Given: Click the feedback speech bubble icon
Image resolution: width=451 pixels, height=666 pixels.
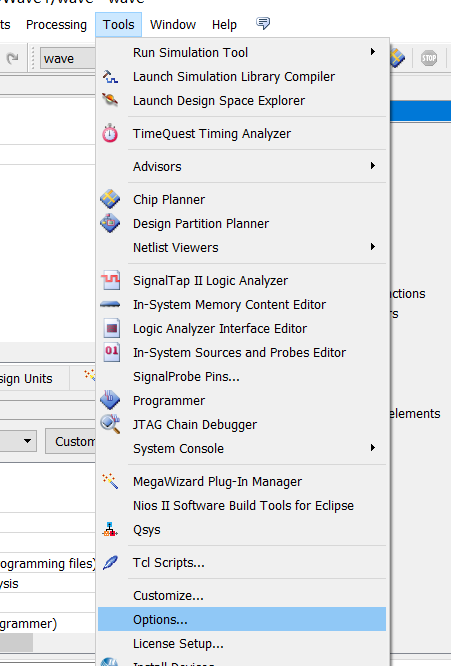Looking at the screenshot, I should click(x=263, y=23).
